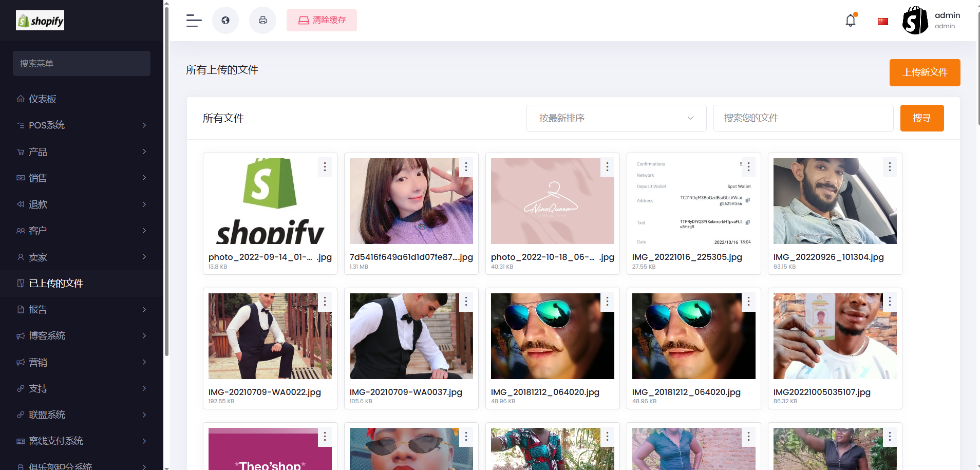Click the 上传新文件 upload button
Screen dimensions: 980x470
(x=925, y=72)
